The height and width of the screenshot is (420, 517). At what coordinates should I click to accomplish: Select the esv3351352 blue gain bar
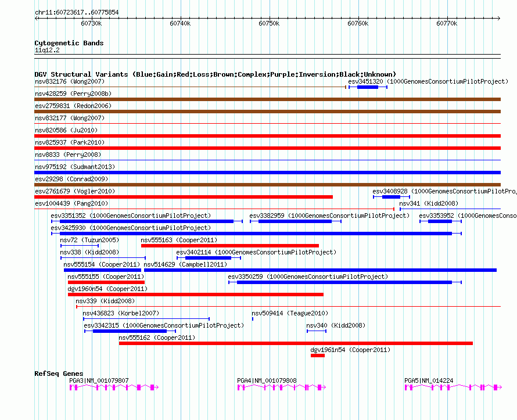click(x=147, y=221)
